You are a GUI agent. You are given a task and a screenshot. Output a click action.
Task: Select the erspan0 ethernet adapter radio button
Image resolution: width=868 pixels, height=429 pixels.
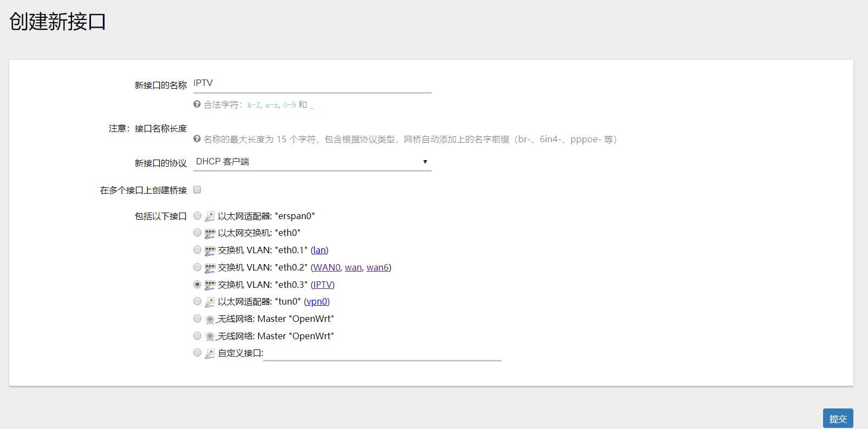(197, 216)
